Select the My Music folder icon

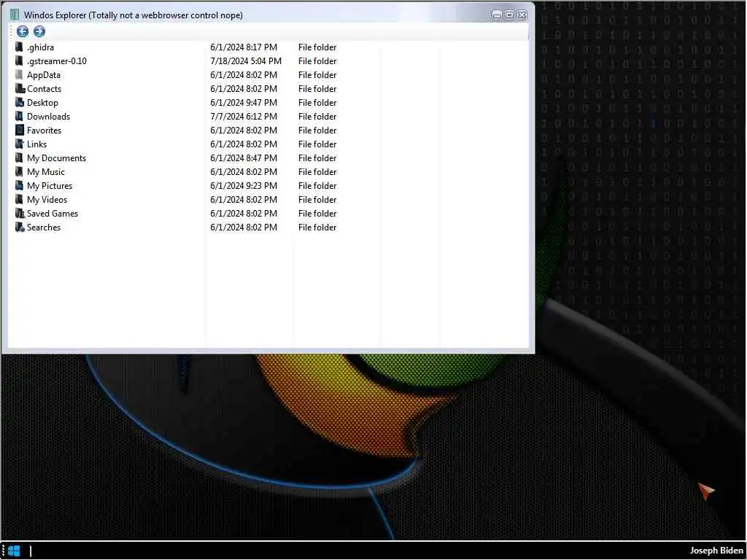(x=19, y=171)
